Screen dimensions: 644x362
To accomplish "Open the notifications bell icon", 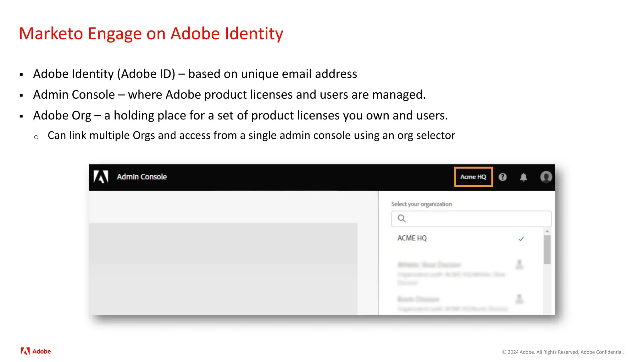I will point(523,177).
